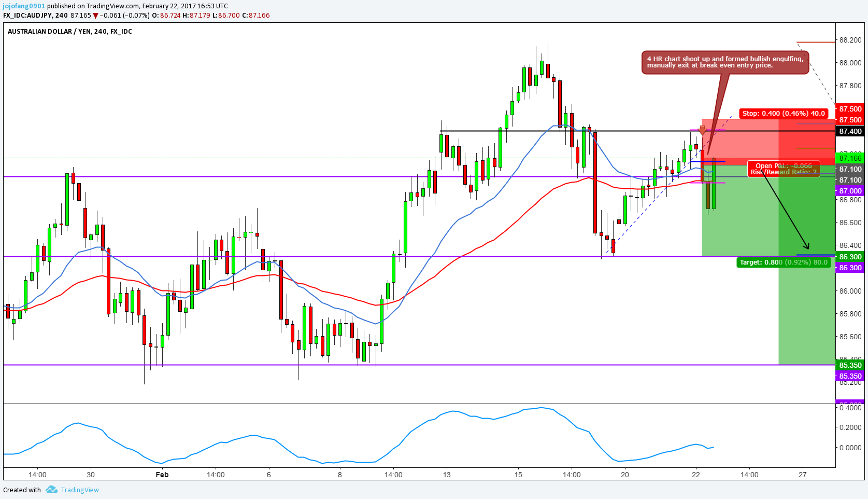The image size is (868, 499).
Task: Click the FX_IDC:AUDJPY, 240 symbol header
Action: click(x=36, y=16)
